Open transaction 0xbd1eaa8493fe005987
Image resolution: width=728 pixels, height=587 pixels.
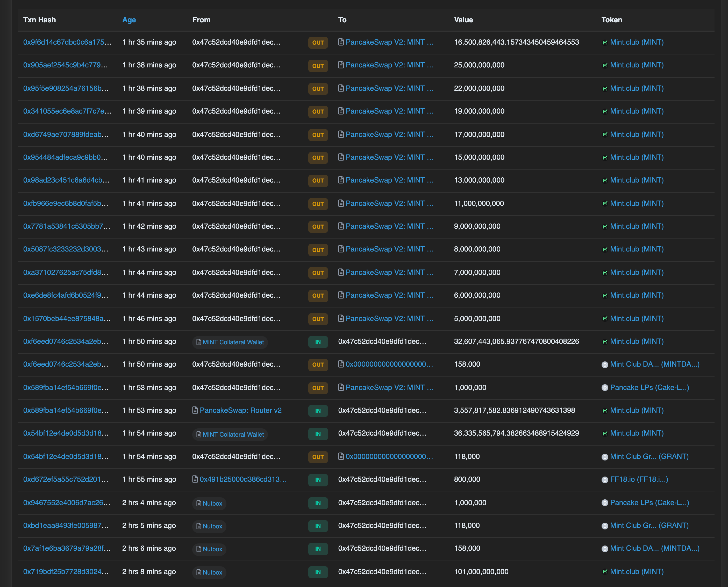66,526
